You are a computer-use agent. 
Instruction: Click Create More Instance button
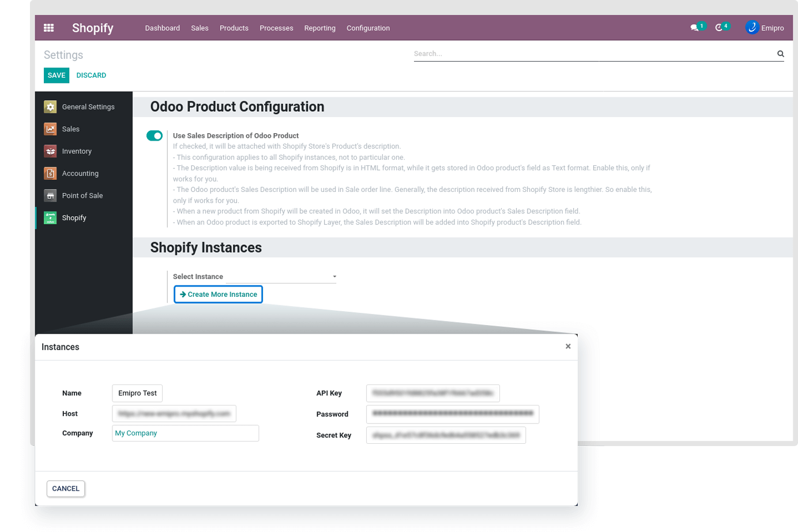219,295
